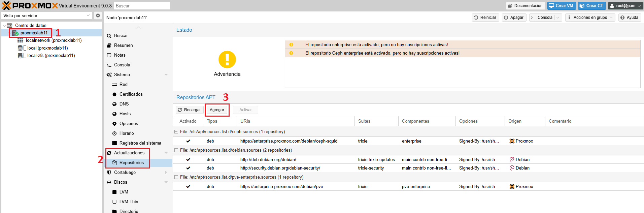Collapse the Discos menu section arrow
The width and height of the screenshot is (644, 213).
click(x=166, y=182)
